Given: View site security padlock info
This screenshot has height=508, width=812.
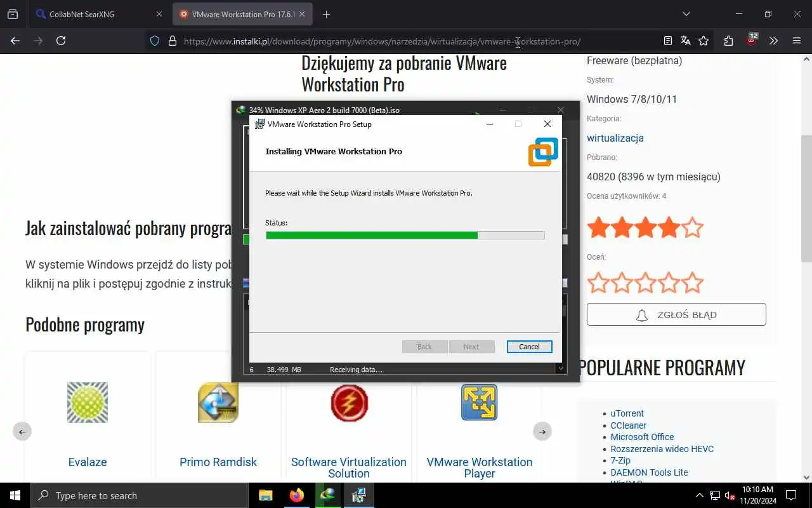Looking at the screenshot, I should pyautogui.click(x=172, y=41).
